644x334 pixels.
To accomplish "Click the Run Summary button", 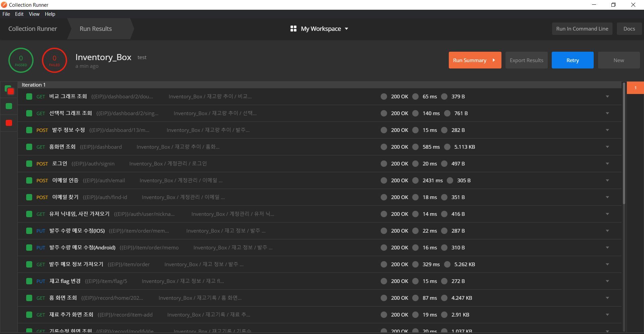I will (475, 60).
